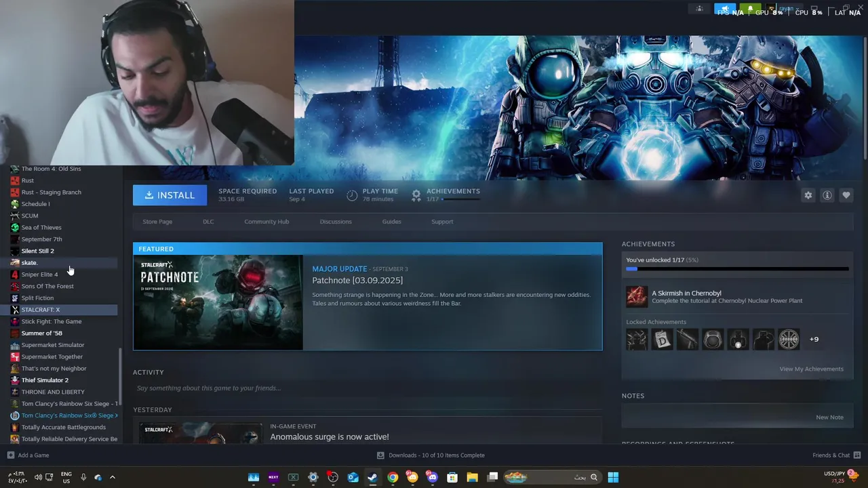Click the library list vertical scrollbar
868x488 pixels.
pyautogui.click(x=121, y=377)
